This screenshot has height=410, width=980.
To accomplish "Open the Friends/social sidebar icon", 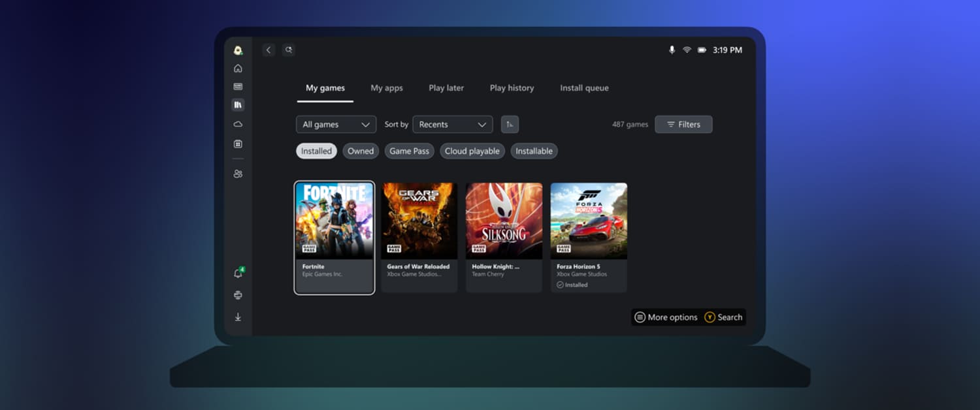I will pyautogui.click(x=238, y=174).
